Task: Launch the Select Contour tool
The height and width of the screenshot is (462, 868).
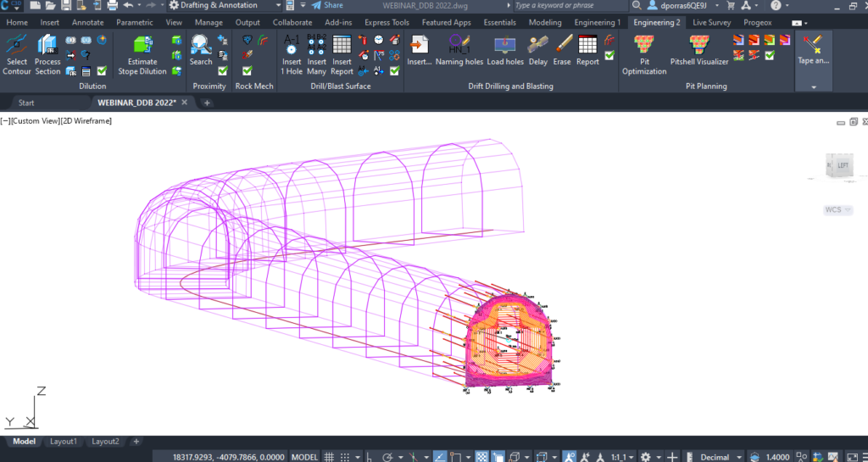Action: [x=17, y=54]
